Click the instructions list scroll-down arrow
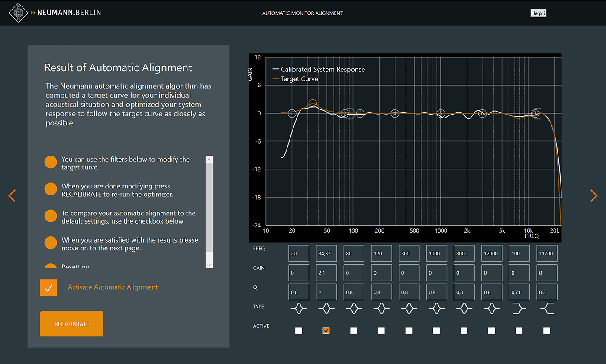Screen dimensions: 606x364 click(209, 265)
